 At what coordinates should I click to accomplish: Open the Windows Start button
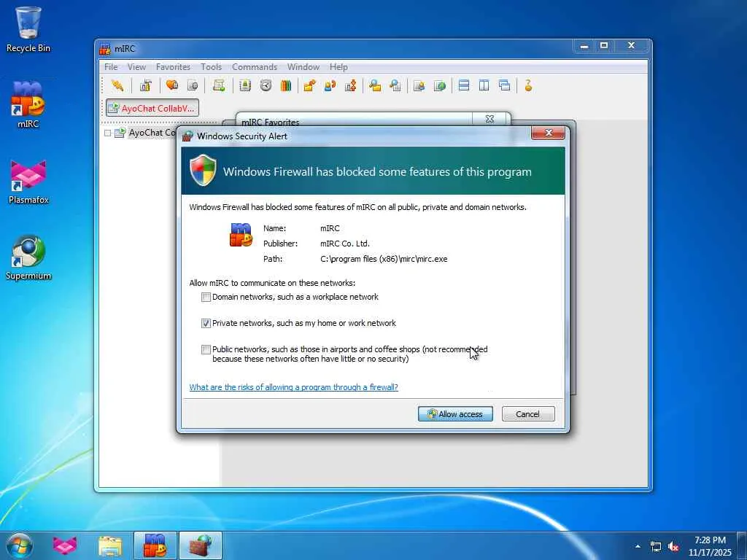19,545
